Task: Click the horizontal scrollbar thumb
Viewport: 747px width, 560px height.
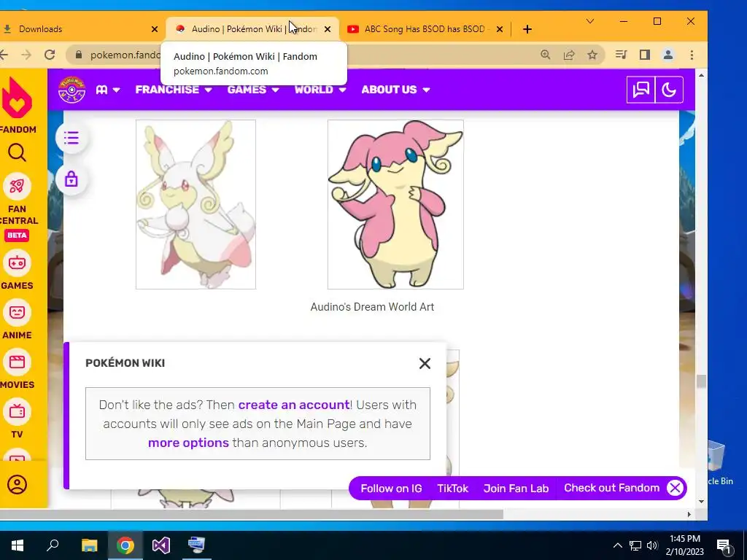Action: click(252, 514)
